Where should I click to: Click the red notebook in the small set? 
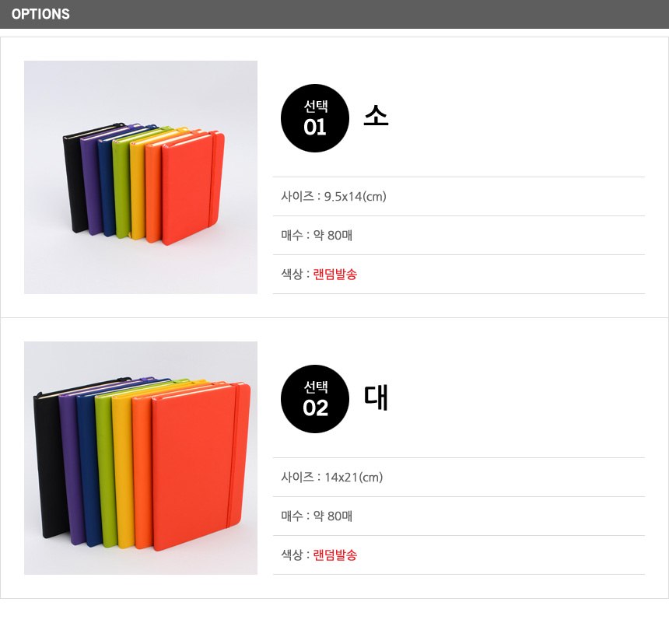tap(193, 187)
